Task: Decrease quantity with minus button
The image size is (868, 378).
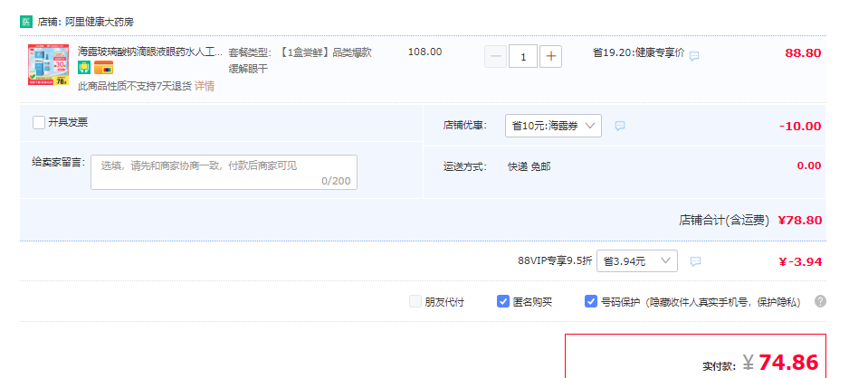Action: [495, 56]
